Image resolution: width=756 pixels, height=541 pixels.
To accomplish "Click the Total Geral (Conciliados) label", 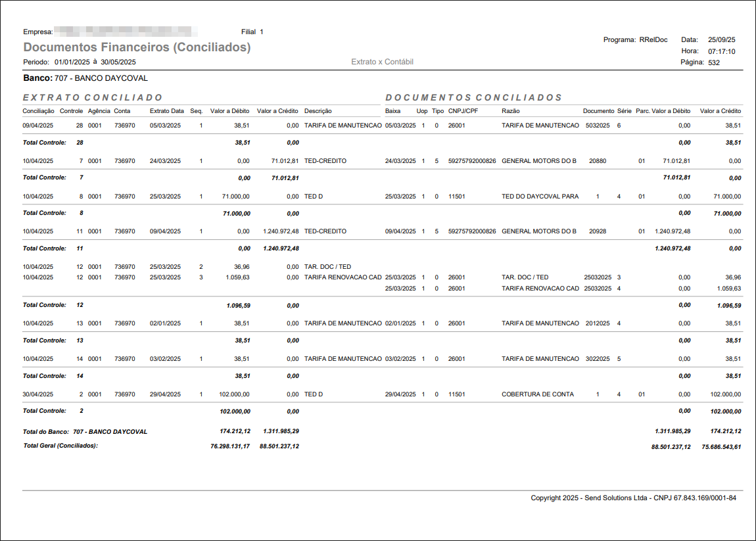I will tap(60, 446).
